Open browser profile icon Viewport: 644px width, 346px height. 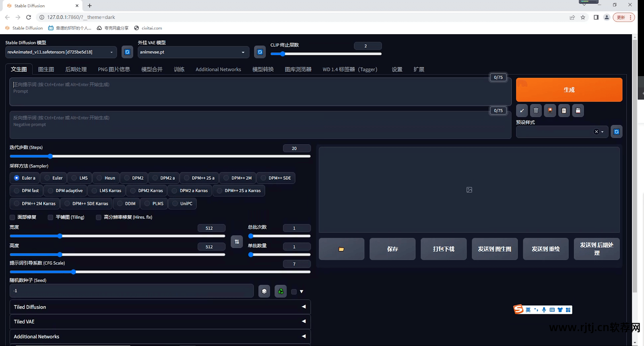607,17
